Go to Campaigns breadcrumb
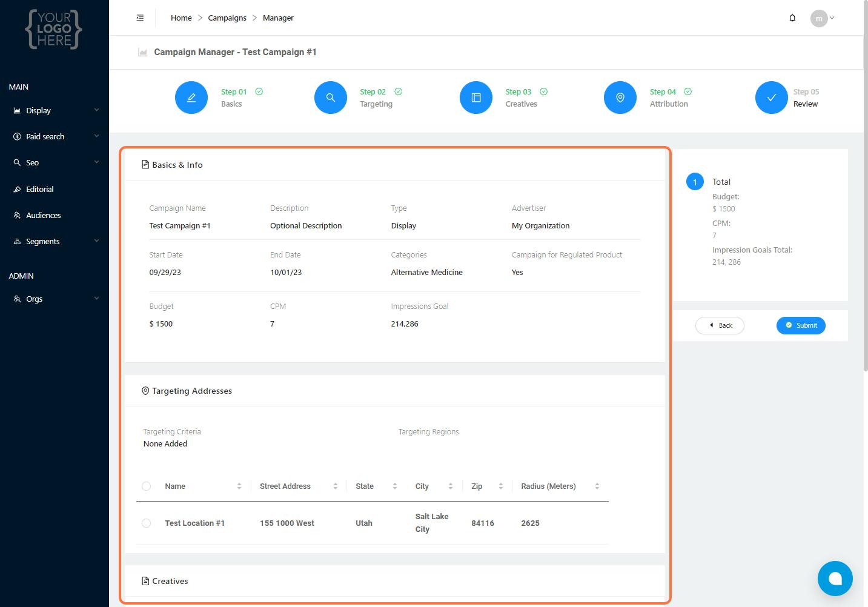Viewport: 868px width, 607px height. point(227,18)
